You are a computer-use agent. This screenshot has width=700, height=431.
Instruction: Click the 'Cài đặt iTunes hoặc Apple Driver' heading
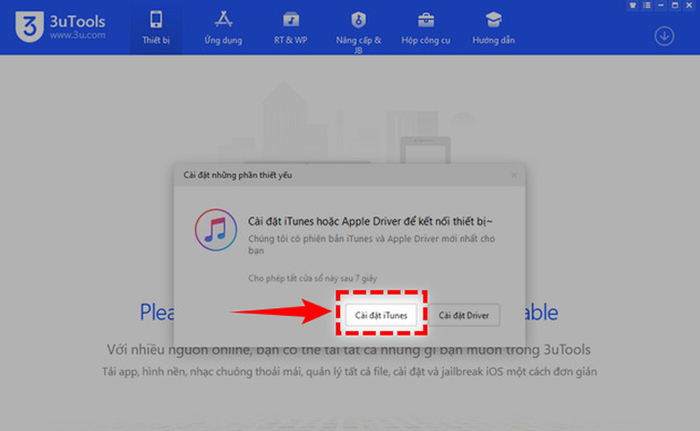pos(370,221)
